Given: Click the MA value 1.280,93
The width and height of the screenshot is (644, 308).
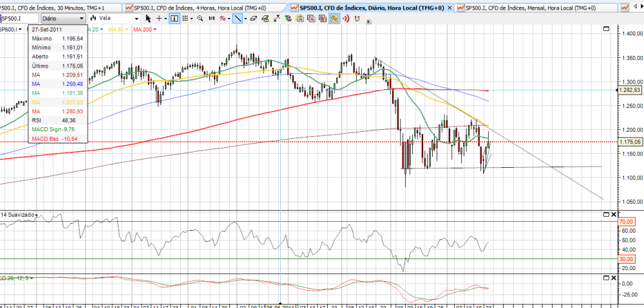Looking at the screenshot, I should 73,111.
